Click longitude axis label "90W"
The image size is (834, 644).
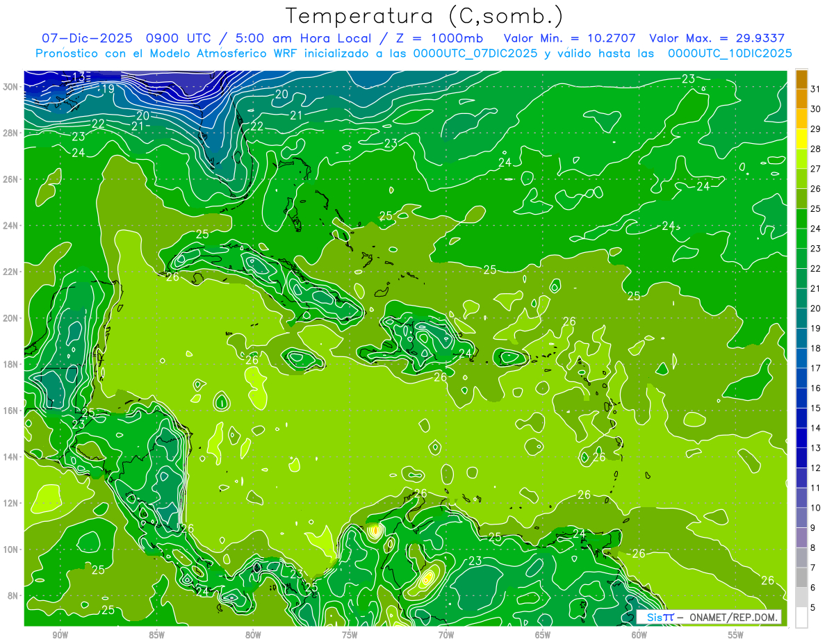pos(60,635)
